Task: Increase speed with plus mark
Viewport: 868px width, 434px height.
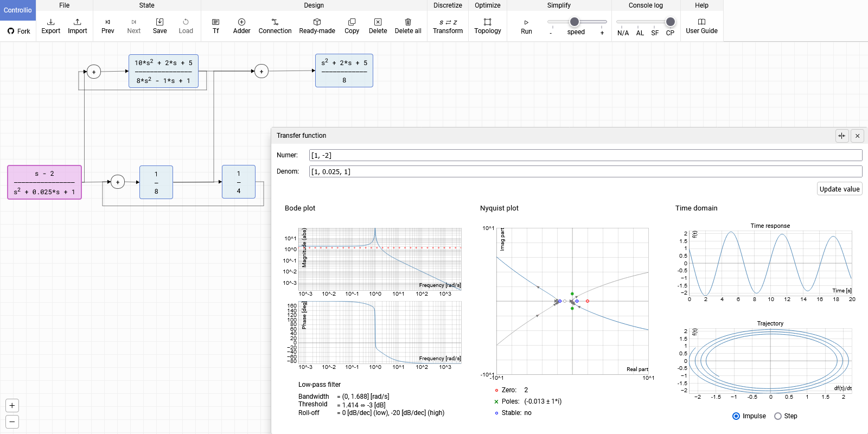Action: 602,33
